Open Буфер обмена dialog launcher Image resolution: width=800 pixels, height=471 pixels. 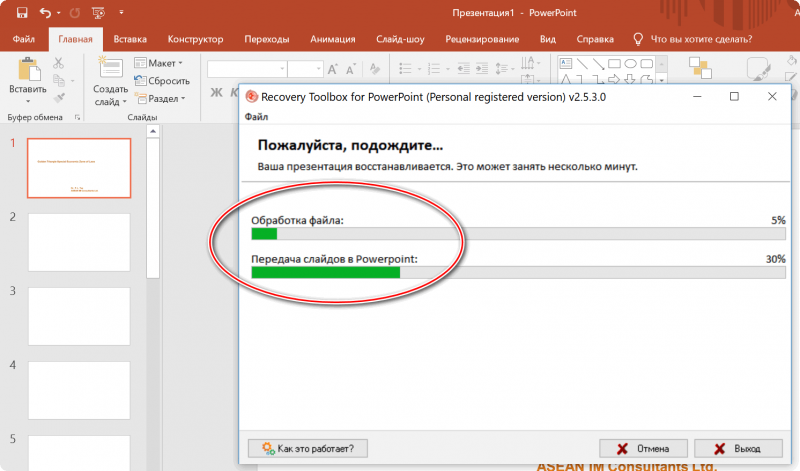tap(78, 117)
